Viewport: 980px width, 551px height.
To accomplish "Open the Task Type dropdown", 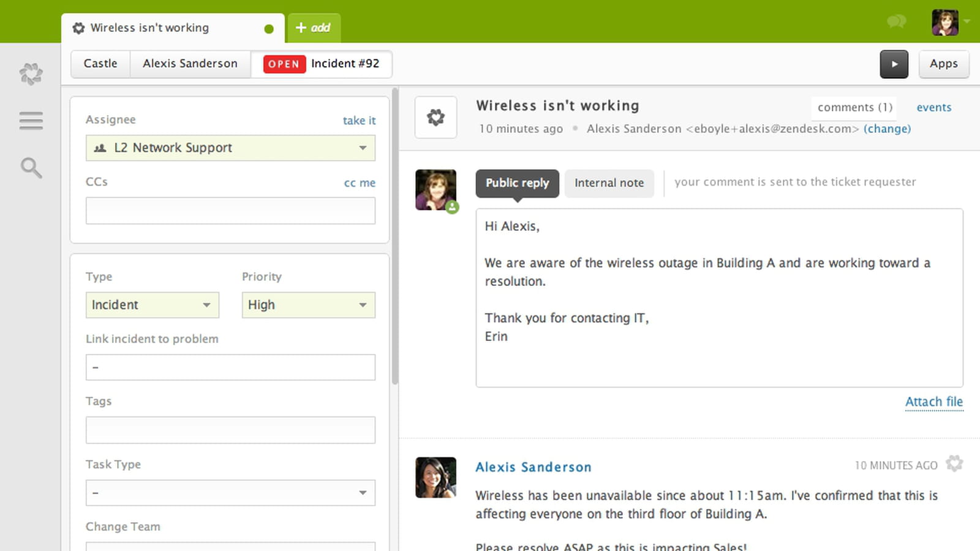I will click(x=230, y=493).
